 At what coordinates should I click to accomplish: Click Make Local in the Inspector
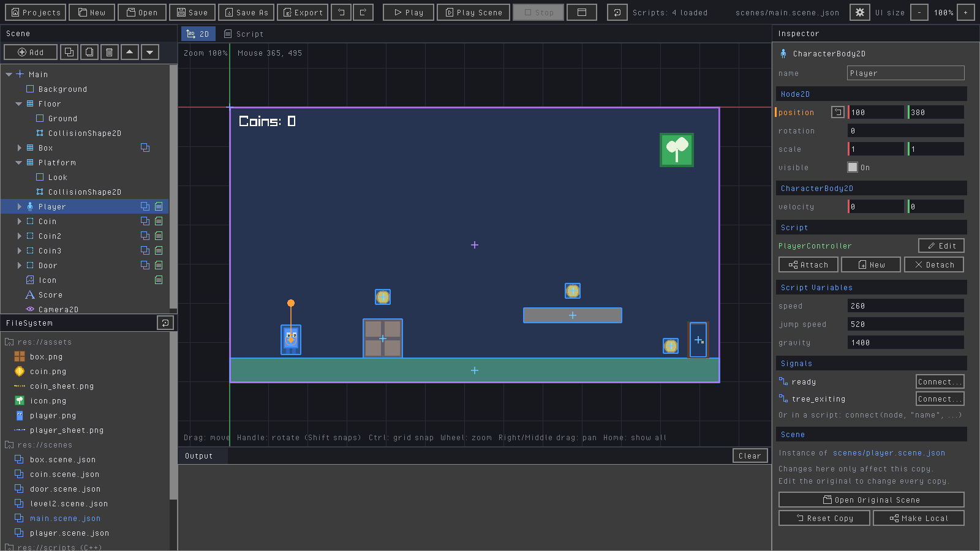(x=919, y=518)
